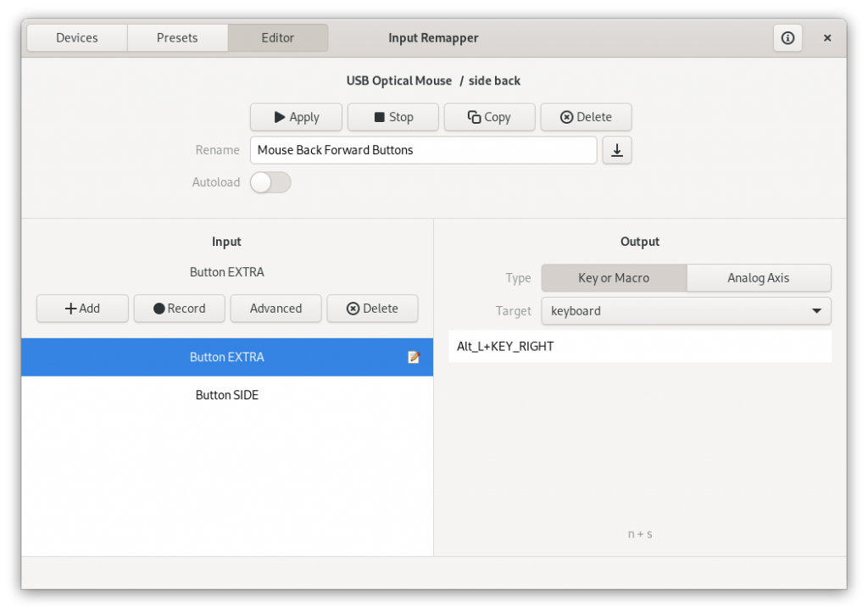The image size is (868, 613).
Task: Stop the active key injection
Action: click(392, 117)
